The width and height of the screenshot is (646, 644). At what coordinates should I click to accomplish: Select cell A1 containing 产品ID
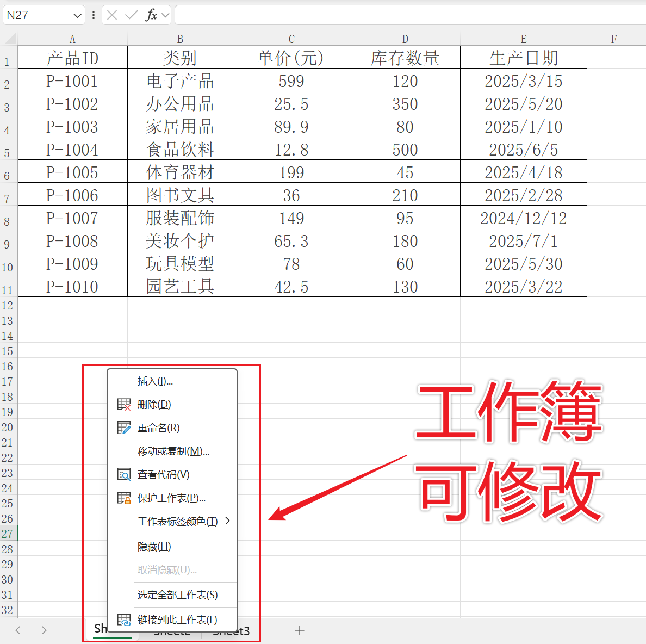point(72,58)
